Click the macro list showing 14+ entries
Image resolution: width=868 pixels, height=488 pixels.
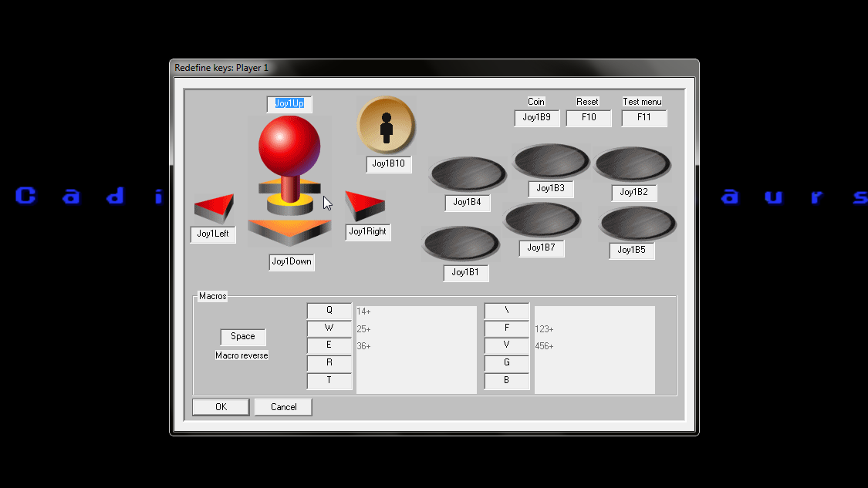click(x=416, y=347)
